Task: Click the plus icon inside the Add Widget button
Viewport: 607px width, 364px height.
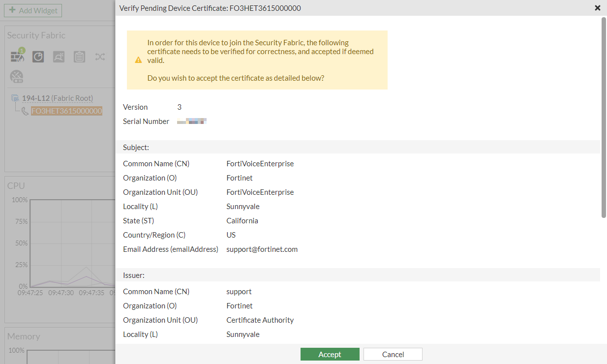Action: pyautogui.click(x=13, y=10)
